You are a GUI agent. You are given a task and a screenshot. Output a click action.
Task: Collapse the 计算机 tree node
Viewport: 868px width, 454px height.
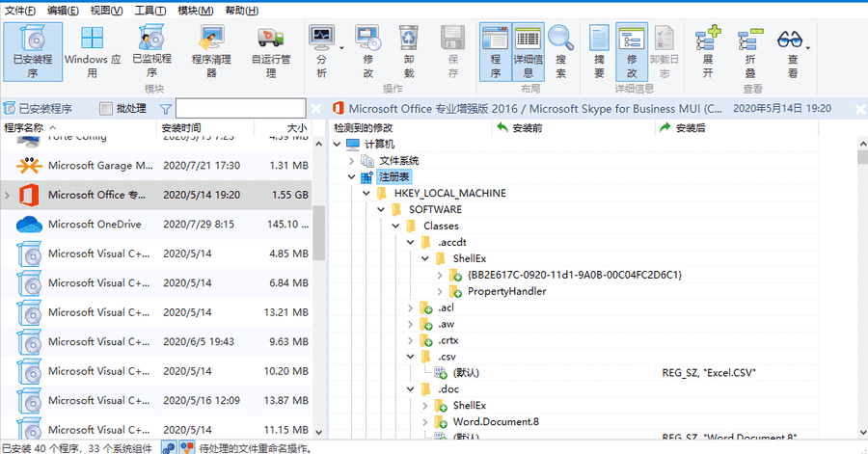pyautogui.click(x=337, y=145)
